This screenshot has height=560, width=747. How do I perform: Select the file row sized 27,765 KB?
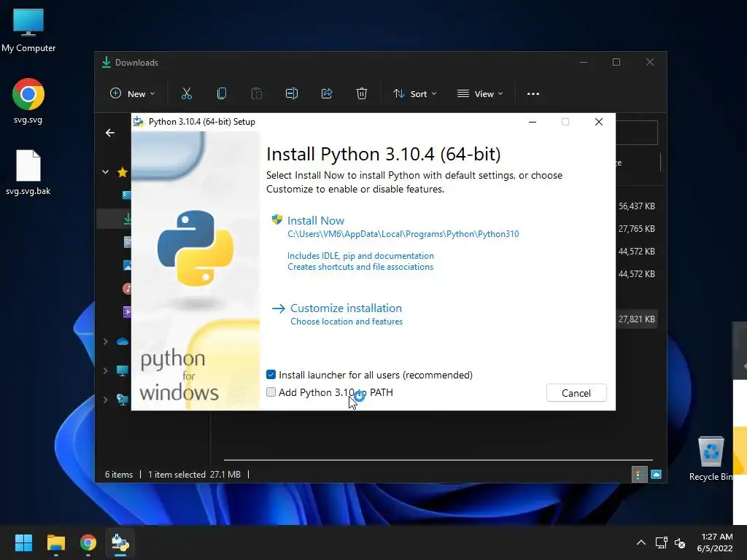[x=636, y=229]
